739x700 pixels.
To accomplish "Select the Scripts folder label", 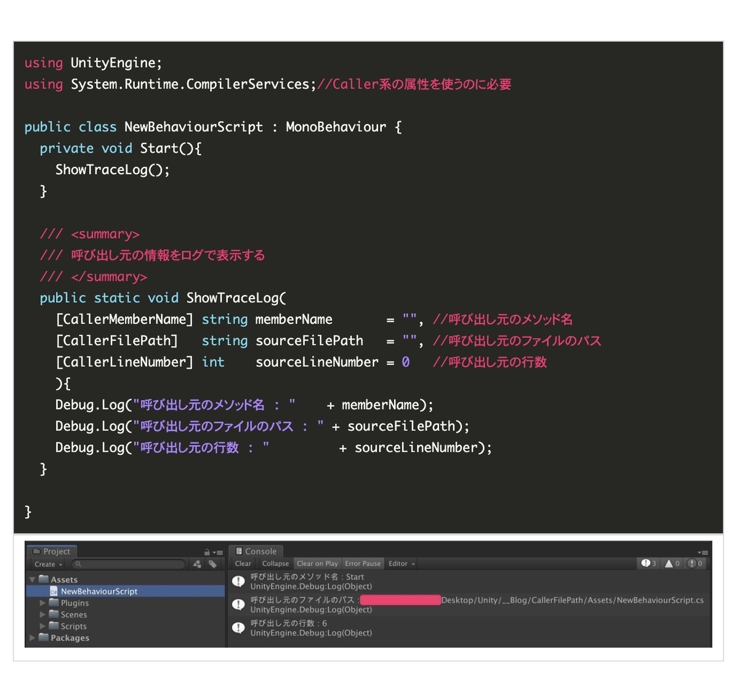I will click(x=73, y=627).
